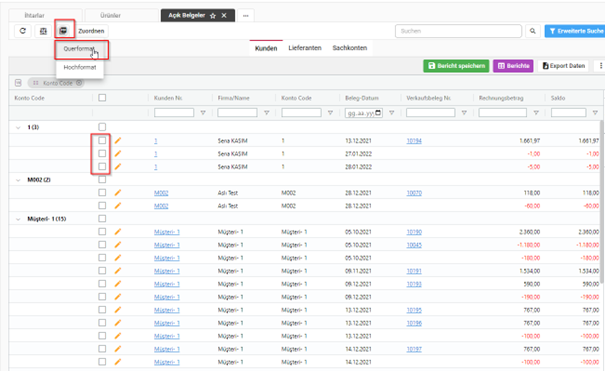The width and height of the screenshot is (605, 371).
Task: Check the Müşteri-1 (15) group checkbox
Action: (102, 219)
